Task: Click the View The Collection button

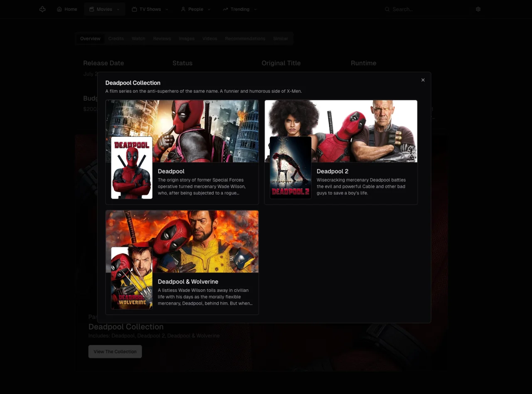Action: click(115, 352)
